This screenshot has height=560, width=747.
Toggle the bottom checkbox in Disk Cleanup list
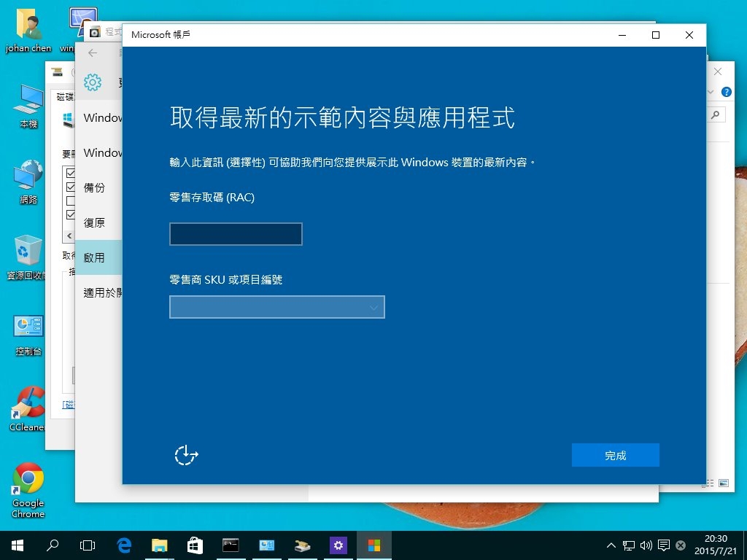click(71, 214)
